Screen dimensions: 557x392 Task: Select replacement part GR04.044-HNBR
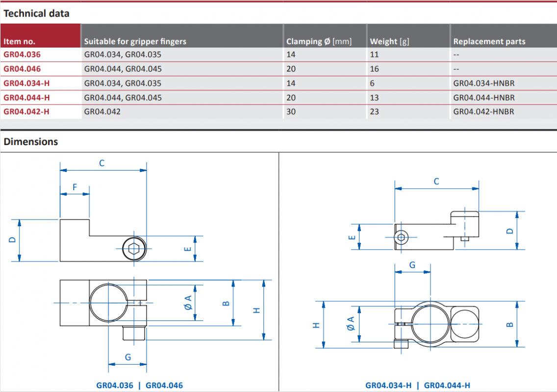click(484, 98)
